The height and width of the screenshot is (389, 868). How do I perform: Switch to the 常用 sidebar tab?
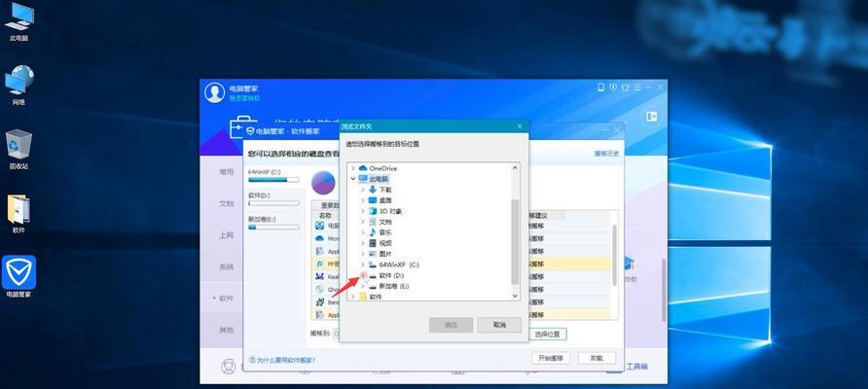(x=227, y=172)
